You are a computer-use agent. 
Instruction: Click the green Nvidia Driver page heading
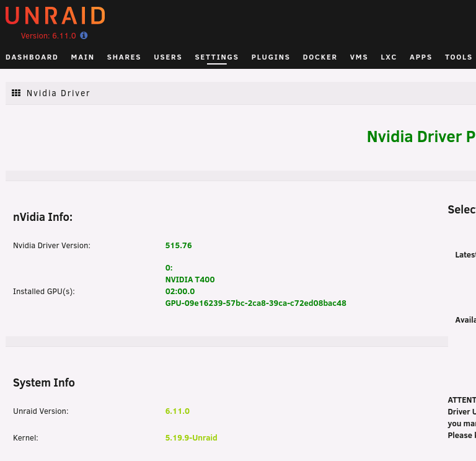pyautogui.click(x=421, y=137)
